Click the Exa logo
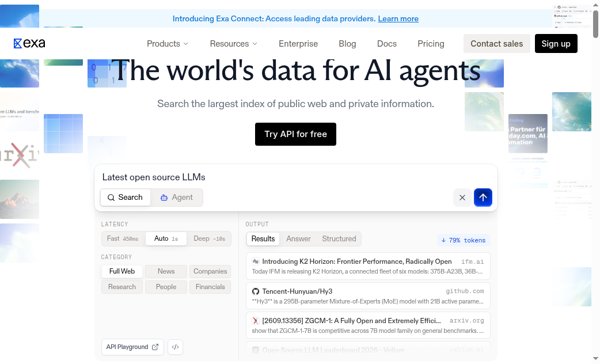600x364 pixels. [29, 43]
